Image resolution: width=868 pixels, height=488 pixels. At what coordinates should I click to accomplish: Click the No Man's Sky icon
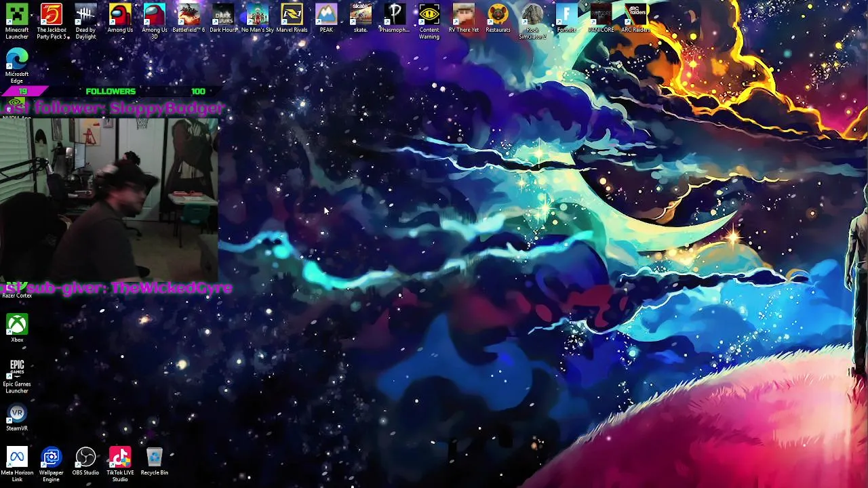[x=258, y=18]
